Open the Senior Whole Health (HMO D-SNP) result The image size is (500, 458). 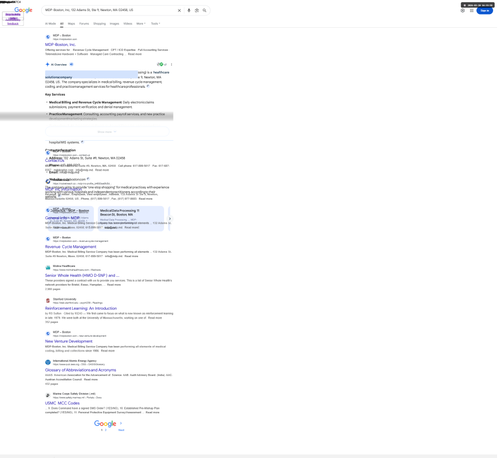point(82,275)
